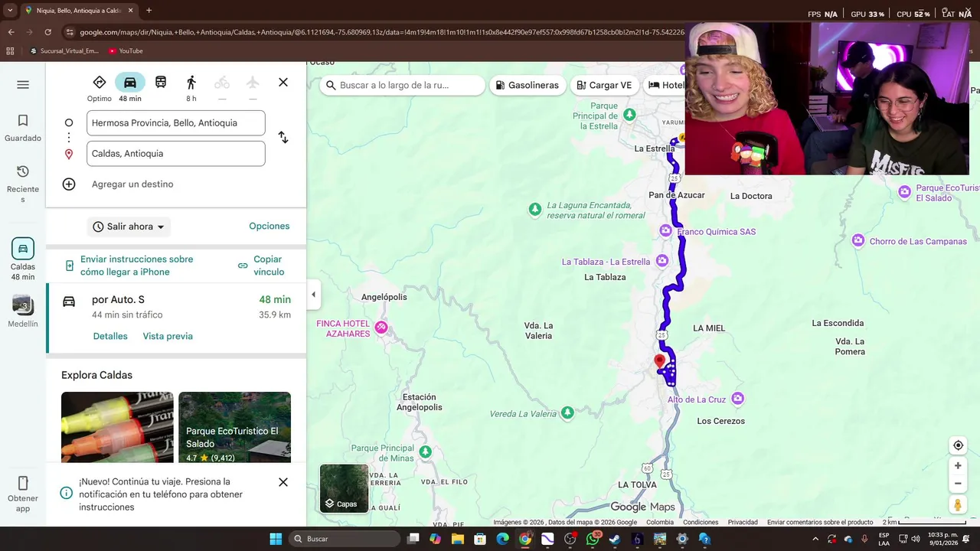Open the Medellín recent item
This screenshot has width=980, height=551.
tap(23, 311)
